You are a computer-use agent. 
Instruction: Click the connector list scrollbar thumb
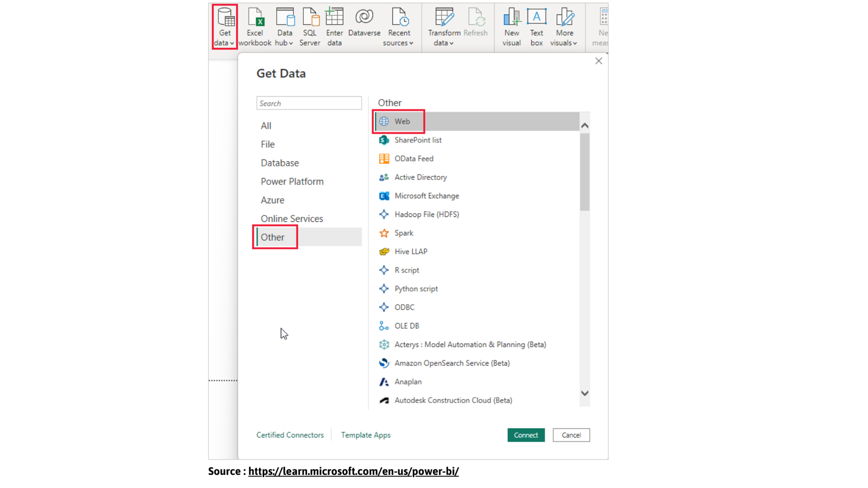pyautogui.click(x=585, y=172)
